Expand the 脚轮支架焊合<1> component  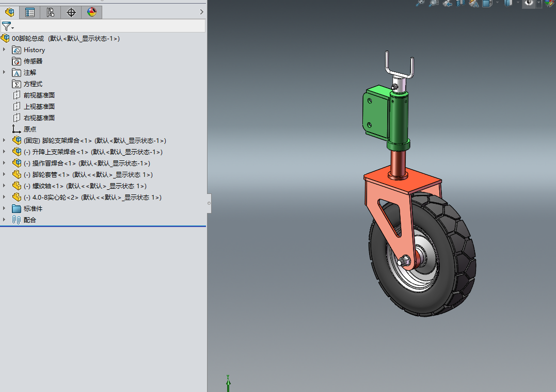click(4, 140)
